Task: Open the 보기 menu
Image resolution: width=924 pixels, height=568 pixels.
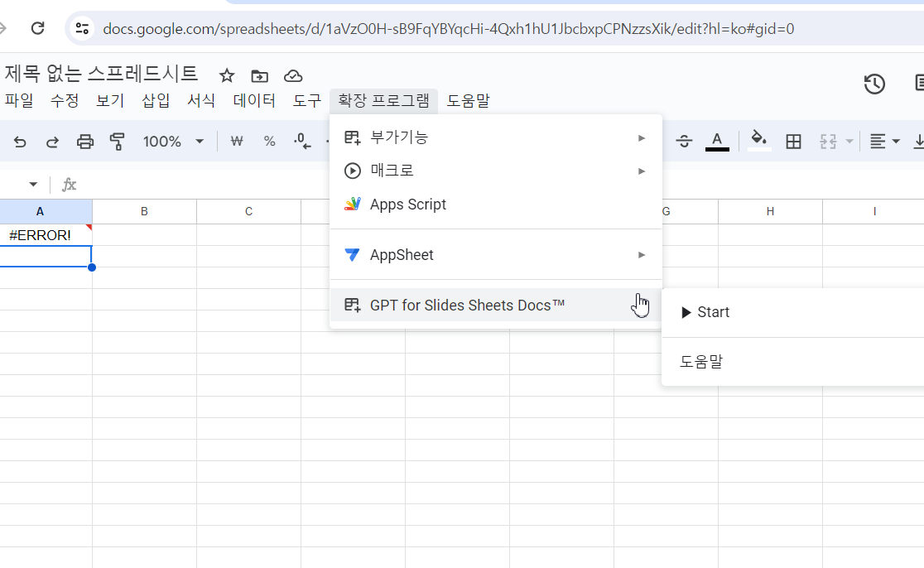Action: [x=110, y=101]
